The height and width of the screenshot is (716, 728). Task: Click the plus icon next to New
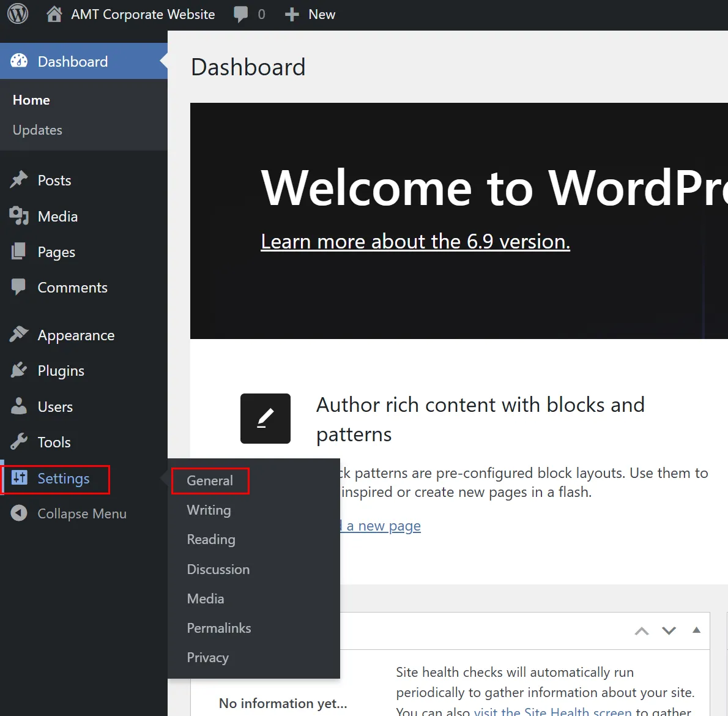pos(292,15)
